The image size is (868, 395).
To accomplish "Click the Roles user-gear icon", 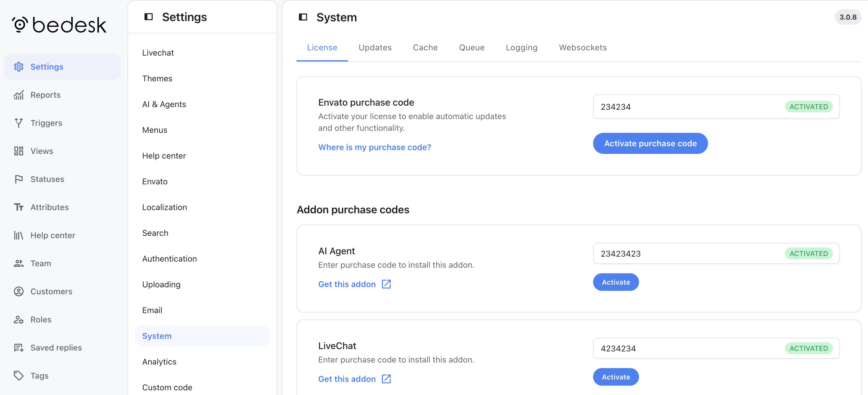I will click(x=18, y=320).
